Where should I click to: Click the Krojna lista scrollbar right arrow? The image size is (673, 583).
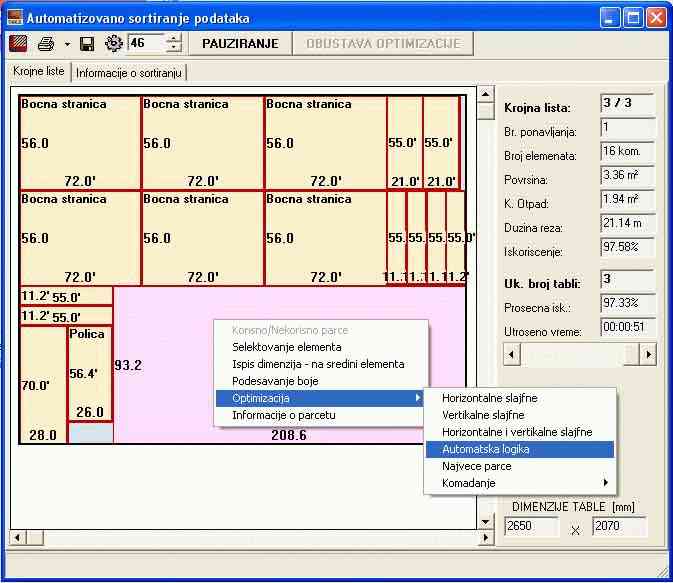click(648, 354)
